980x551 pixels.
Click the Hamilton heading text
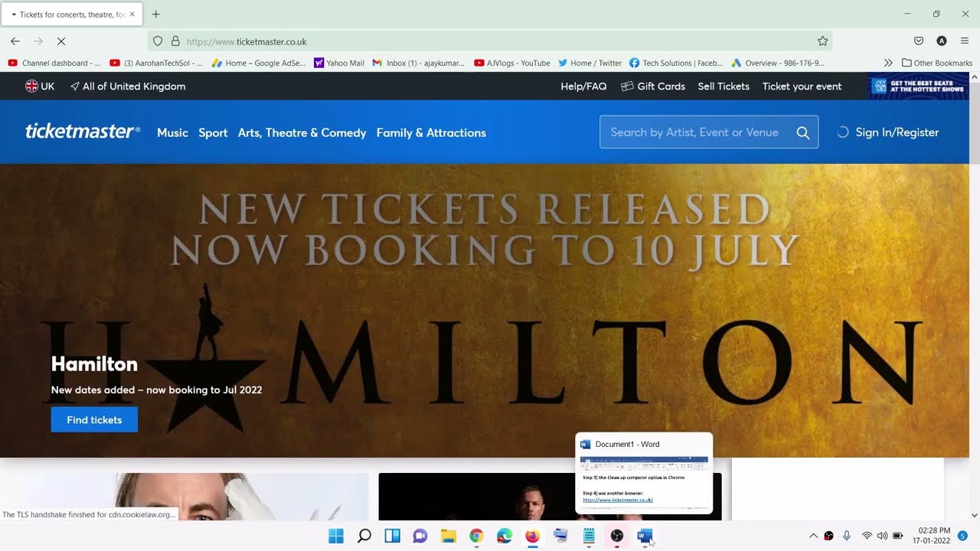(x=94, y=364)
